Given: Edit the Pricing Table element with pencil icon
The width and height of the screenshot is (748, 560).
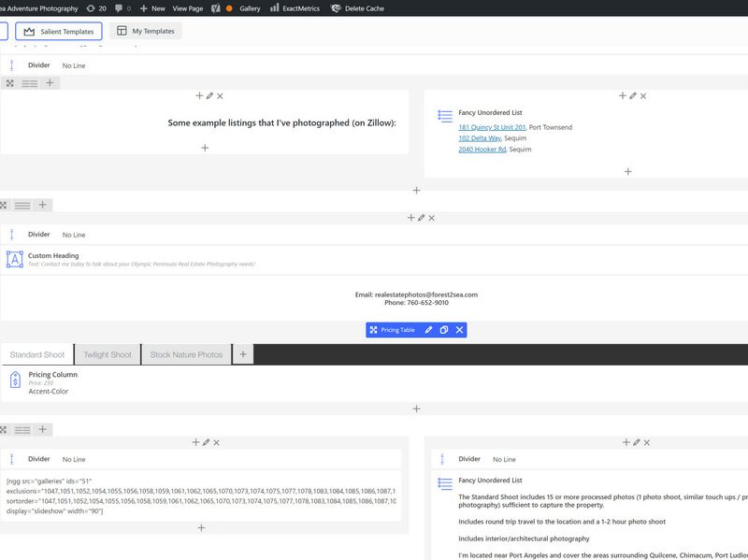Looking at the screenshot, I should tap(428, 330).
